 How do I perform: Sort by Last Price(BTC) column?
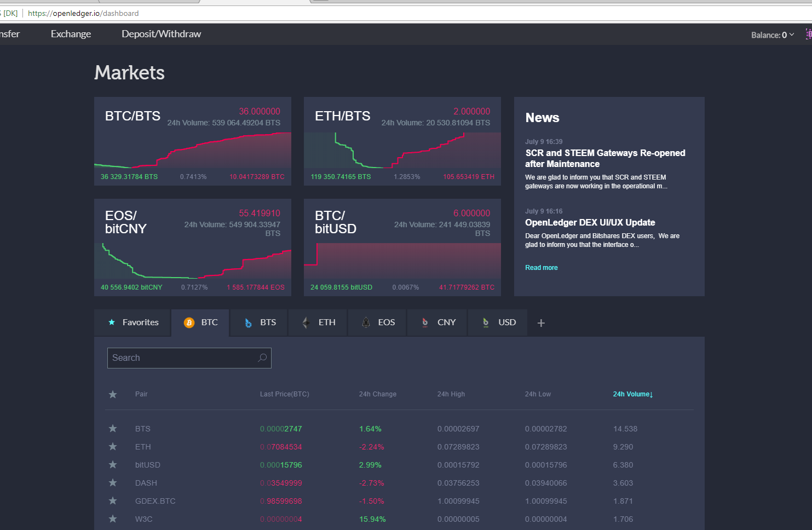[x=285, y=394]
